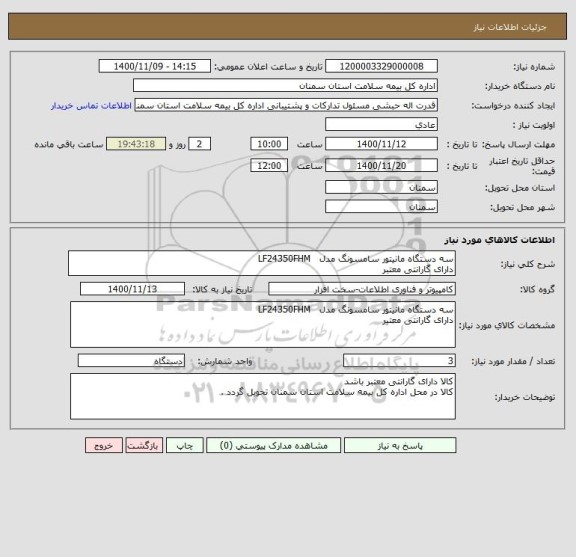The width and height of the screenshot is (576, 557).
Task: Click the label مشخصات کالای مورد نیاز
Action: pos(507,326)
